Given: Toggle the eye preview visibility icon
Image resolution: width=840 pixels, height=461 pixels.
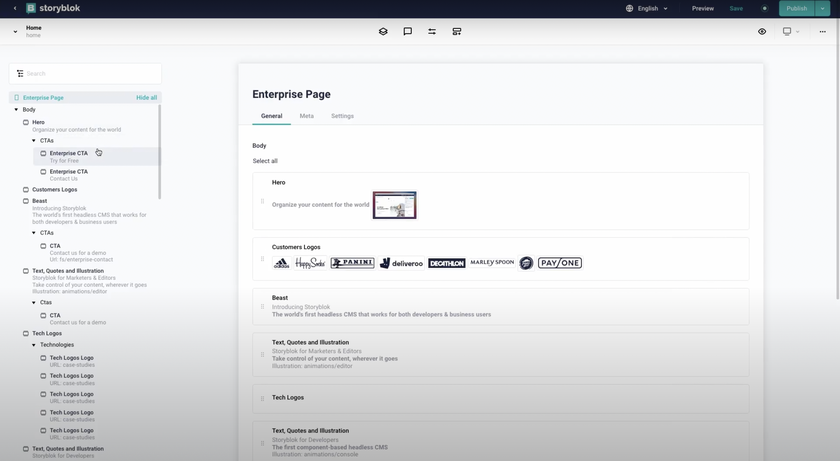Looking at the screenshot, I should click(762, 32).
